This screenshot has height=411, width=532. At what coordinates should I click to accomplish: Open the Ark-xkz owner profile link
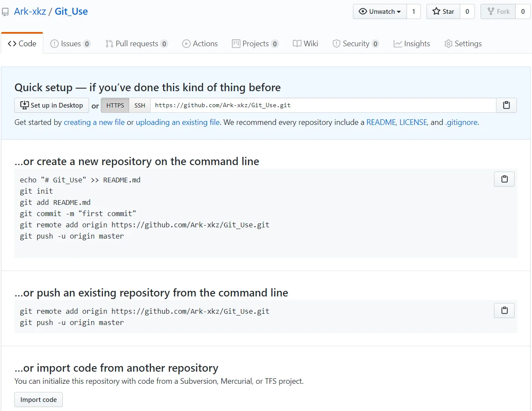click(30, 12)
